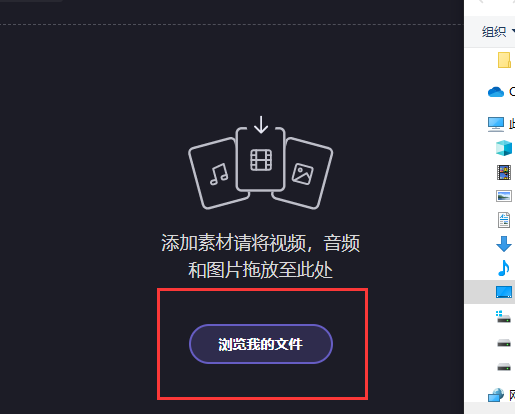
Task: Click the music note card in drop zone
Action: click(x=219, y=173)
